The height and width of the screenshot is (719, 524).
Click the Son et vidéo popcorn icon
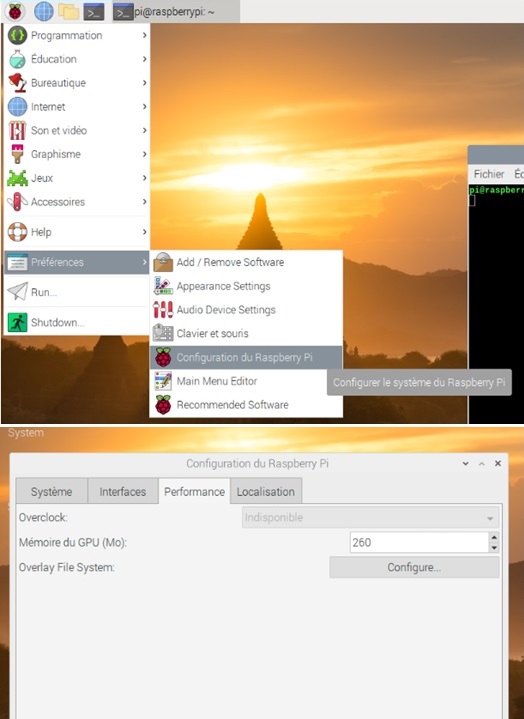[x=17, y=131]
